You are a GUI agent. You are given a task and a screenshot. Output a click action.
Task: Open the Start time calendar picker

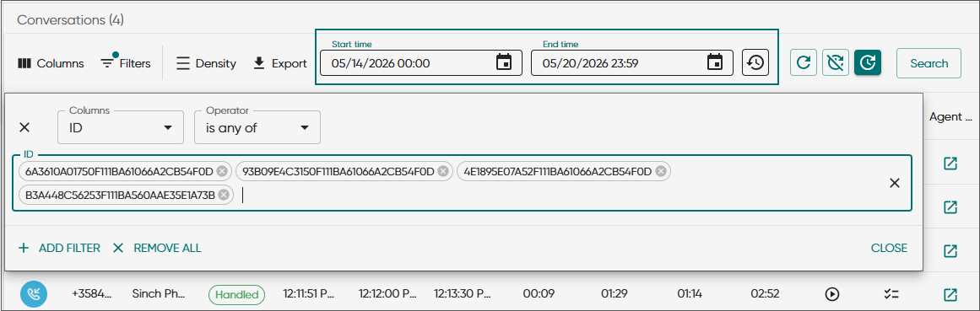(x=504, y=62)
